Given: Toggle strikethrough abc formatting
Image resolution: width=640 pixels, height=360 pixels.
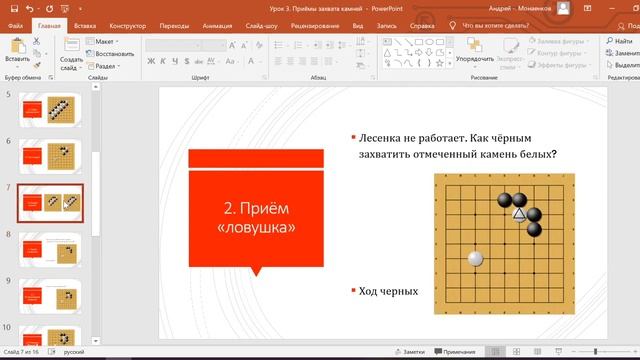Looking at the screenshot, I should point(199,61).
